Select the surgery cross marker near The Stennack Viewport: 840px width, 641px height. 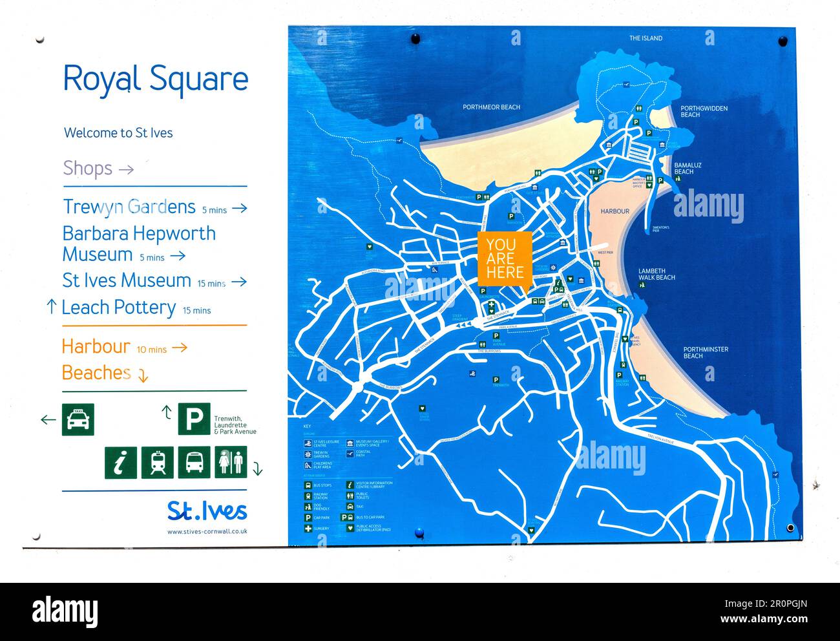coord(492,305)
